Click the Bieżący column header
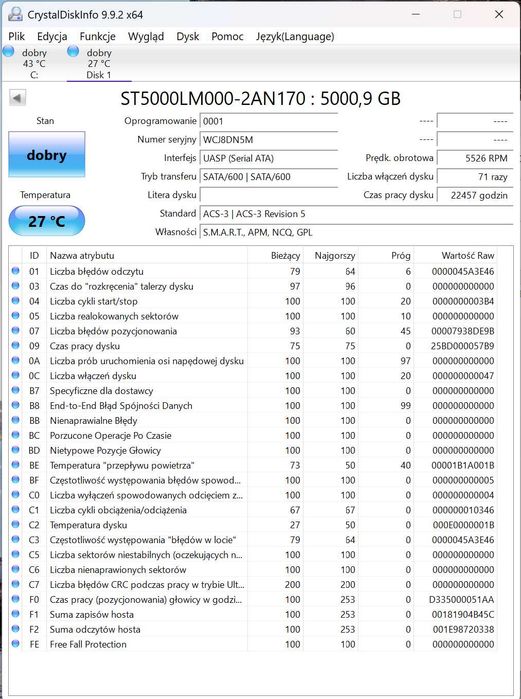Viewport: 521px width, 699px height. coord(275,256)
